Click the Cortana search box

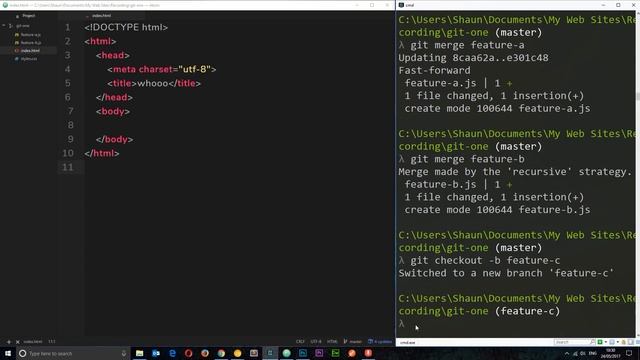click(x=73, y=353)
